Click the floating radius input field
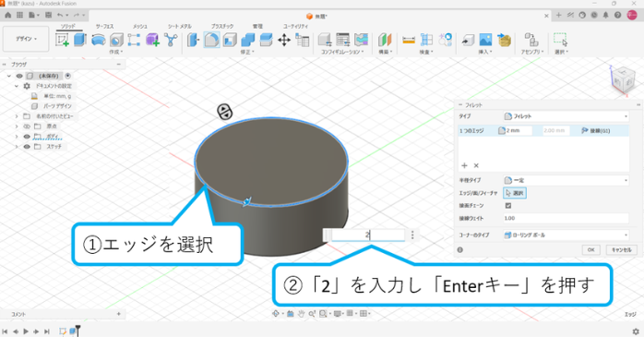 pos(368,235)
